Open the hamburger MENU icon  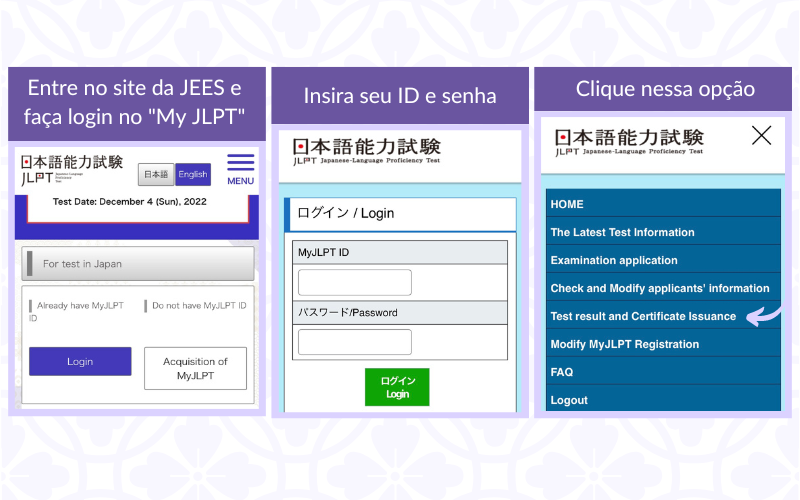pyautogui.click(x=240, y=168)
